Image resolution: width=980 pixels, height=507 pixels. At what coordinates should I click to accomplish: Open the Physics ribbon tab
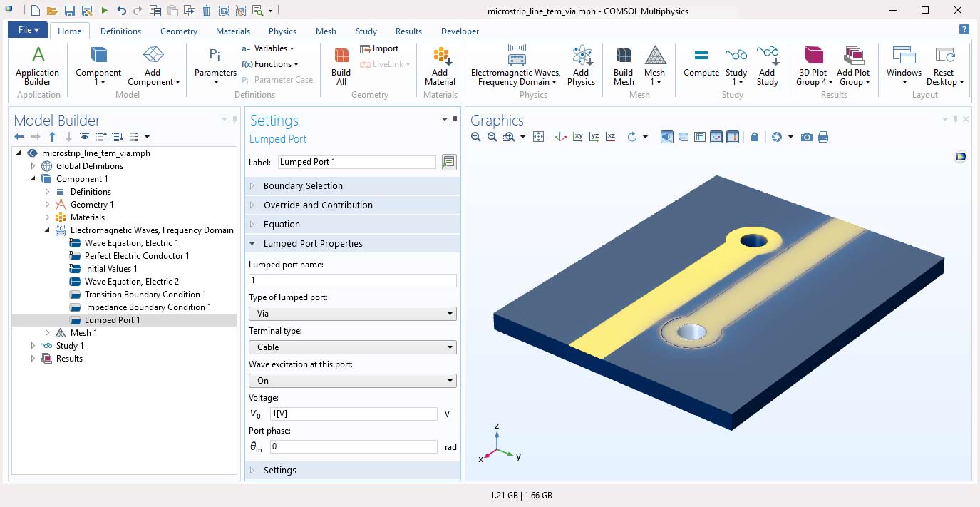pyautogui.click(x=282, y=31)
